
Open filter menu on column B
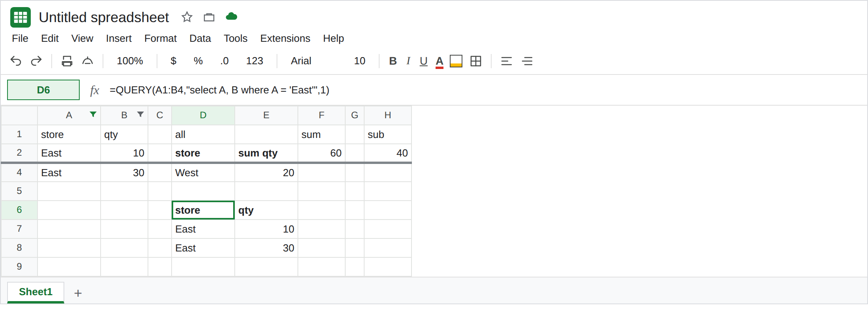[140, 114]
